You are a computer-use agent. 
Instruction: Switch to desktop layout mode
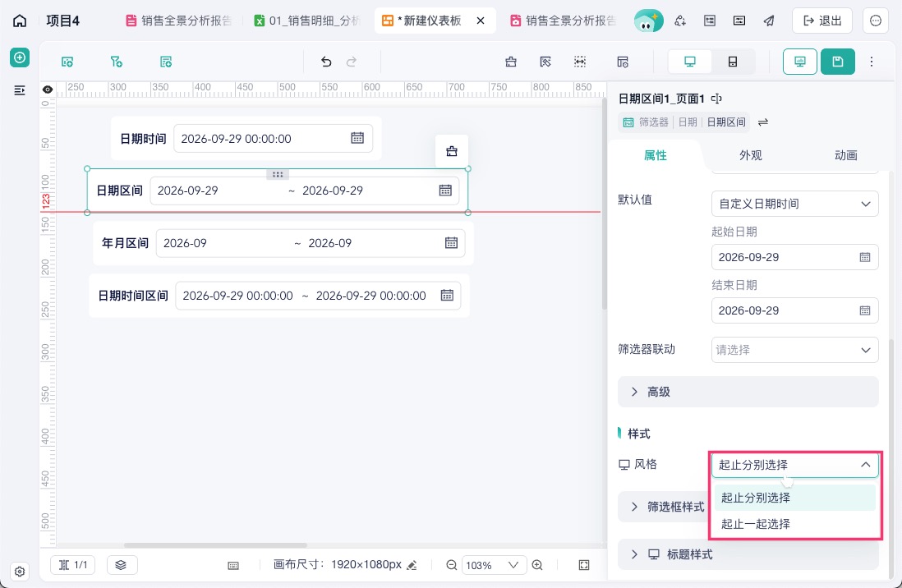[690, 62]
